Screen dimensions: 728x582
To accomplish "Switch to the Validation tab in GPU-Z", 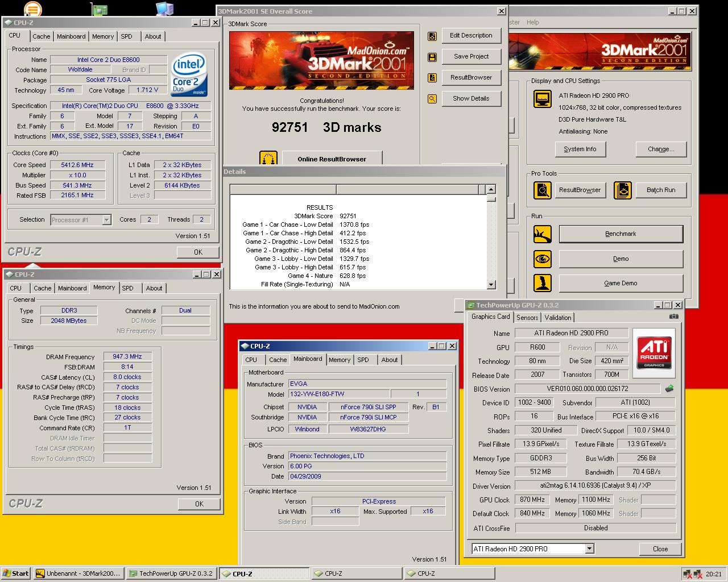I will tap(558, 318).
